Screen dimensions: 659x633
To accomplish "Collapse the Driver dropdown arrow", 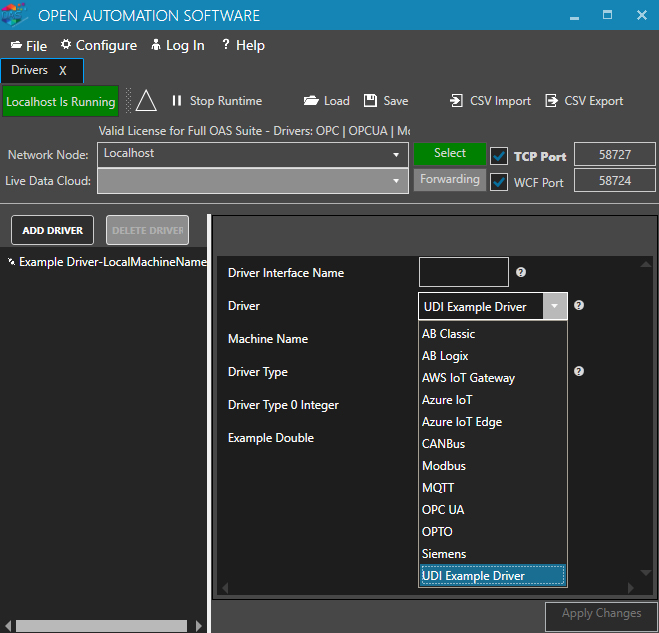I will 554,306.
